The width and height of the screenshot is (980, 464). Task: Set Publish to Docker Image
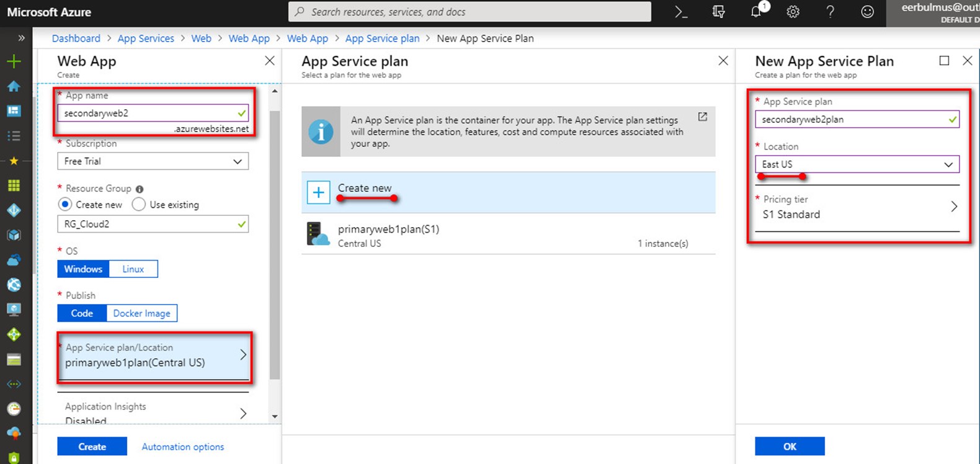coord(141,313)
